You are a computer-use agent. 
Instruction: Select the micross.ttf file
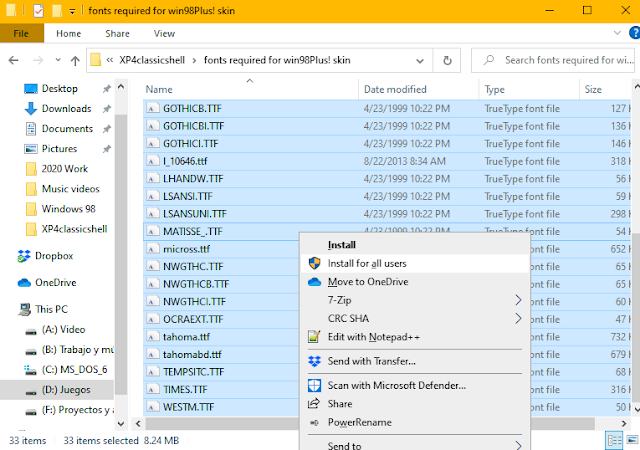pos(186,249)
